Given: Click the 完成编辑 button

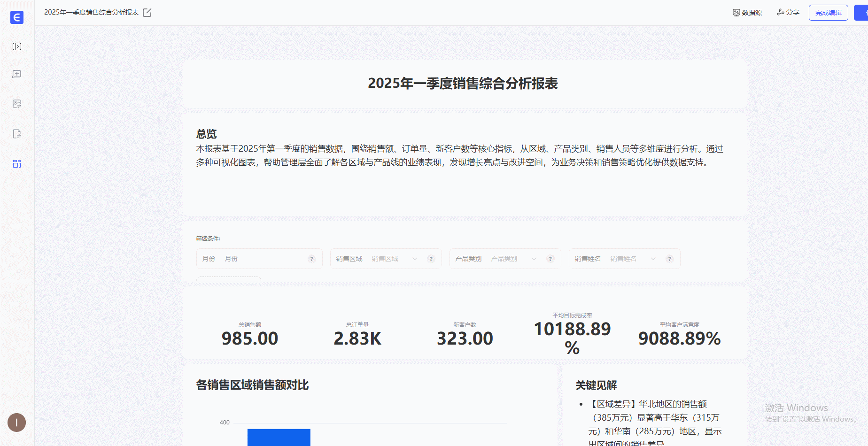Looking at the screenshot, I should click(x=828, y=13).
